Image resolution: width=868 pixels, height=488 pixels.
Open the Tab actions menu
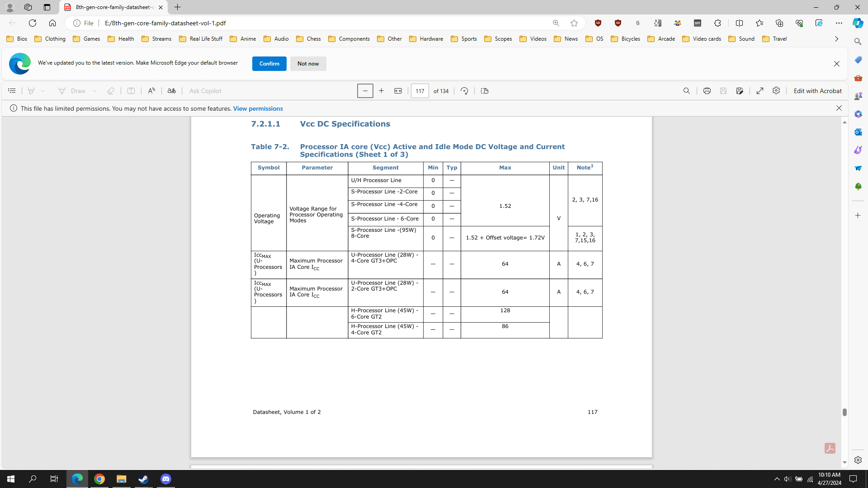click(x=47, y=7)
